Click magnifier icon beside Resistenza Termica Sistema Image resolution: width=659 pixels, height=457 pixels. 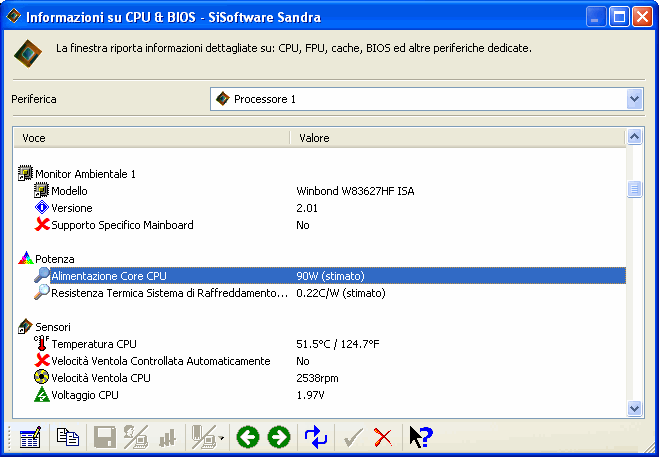click(42, 292)
